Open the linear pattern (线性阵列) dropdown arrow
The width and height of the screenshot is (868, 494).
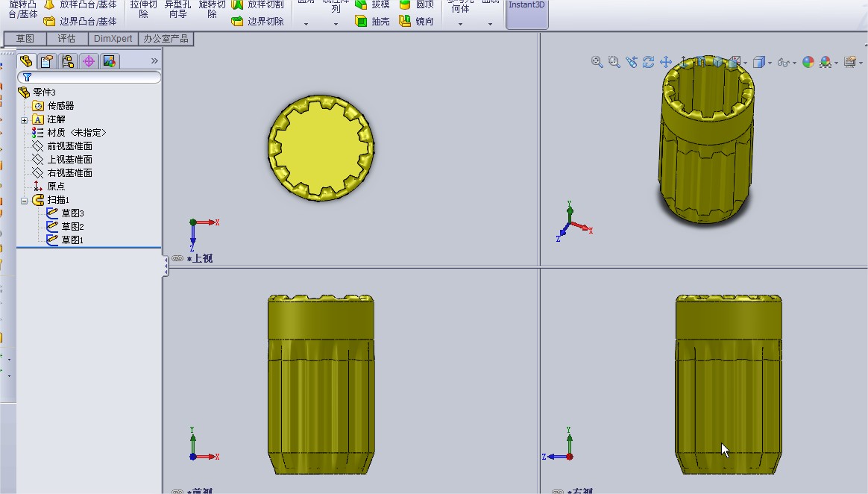[336, 24]
